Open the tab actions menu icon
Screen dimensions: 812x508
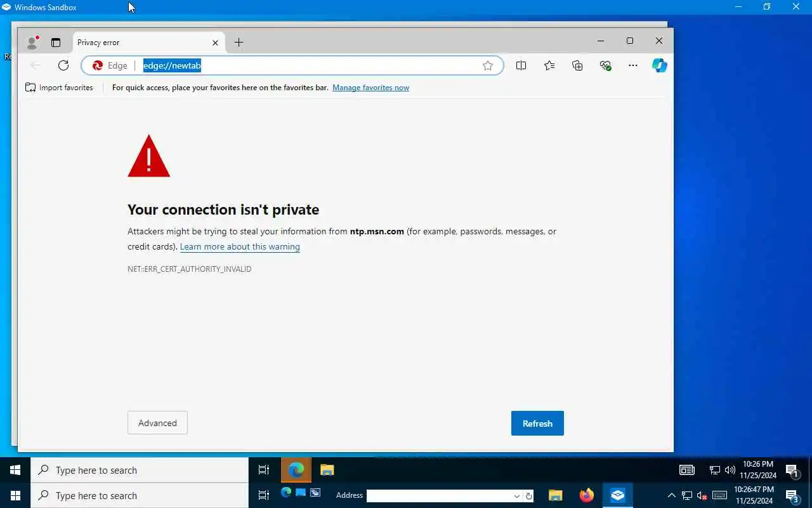(x=56, y=43)
